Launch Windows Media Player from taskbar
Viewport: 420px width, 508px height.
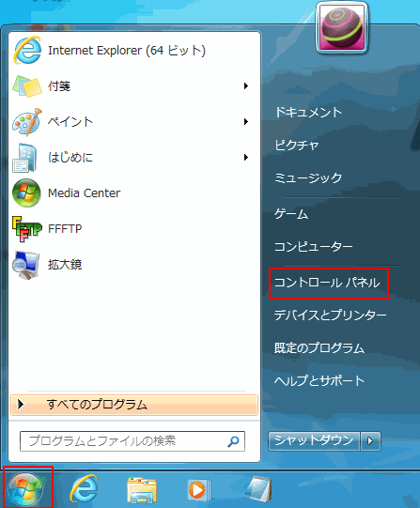(198, 490)
